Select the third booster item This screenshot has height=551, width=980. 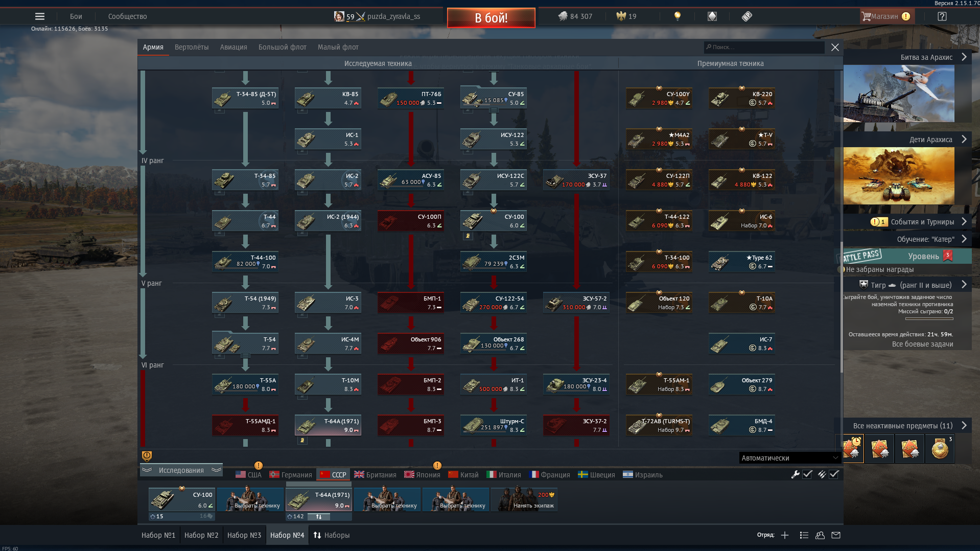909,448
